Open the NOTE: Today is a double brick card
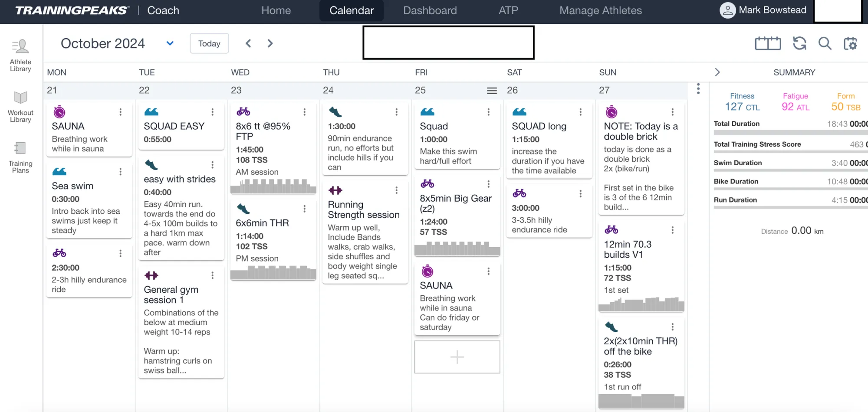Screen dimensions: 868x412 click(x=641, y=159)
